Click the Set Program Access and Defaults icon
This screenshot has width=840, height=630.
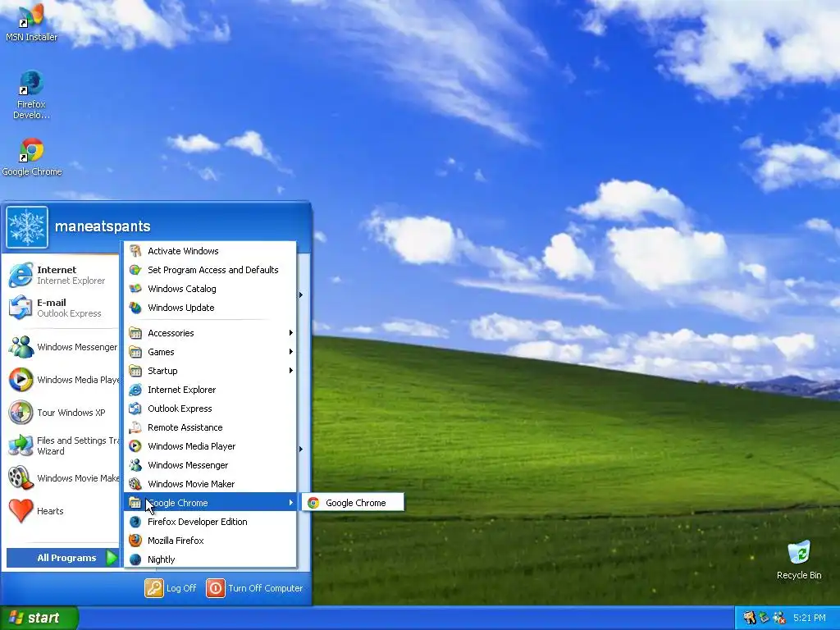[x=135, y=269]
